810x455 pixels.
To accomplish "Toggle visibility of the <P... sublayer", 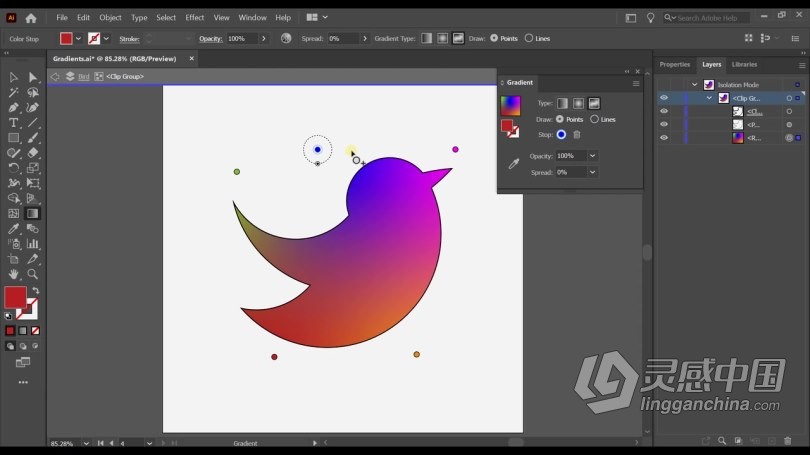I will point(664,124).
